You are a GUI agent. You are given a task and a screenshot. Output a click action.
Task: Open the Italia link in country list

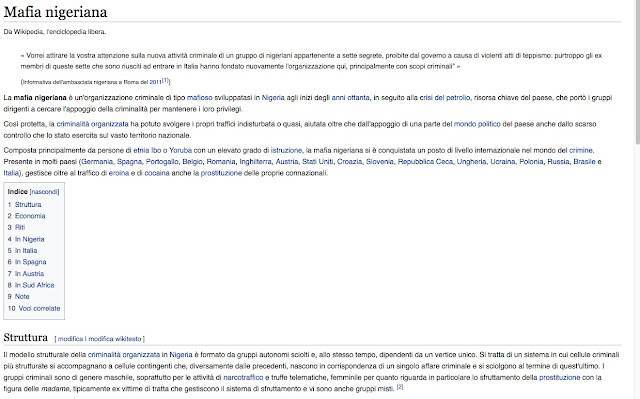pyautogui.click(x=11, y=173)
